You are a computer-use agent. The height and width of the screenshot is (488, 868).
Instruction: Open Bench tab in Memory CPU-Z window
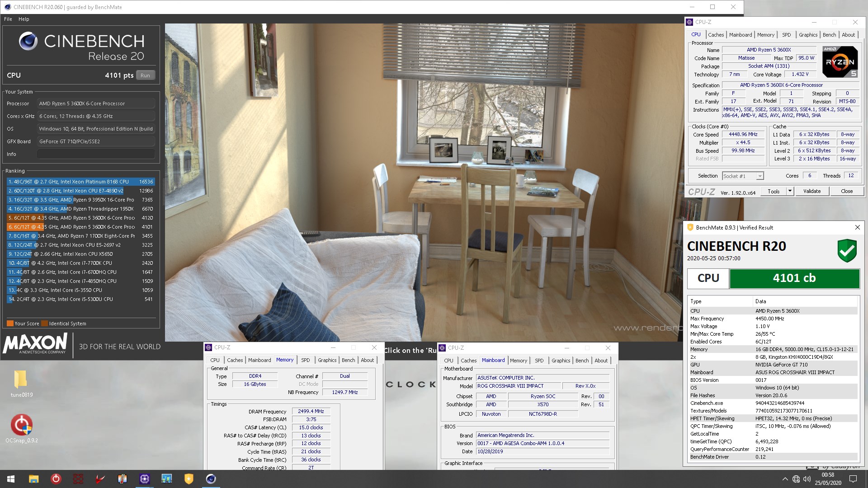click(348, 360)
